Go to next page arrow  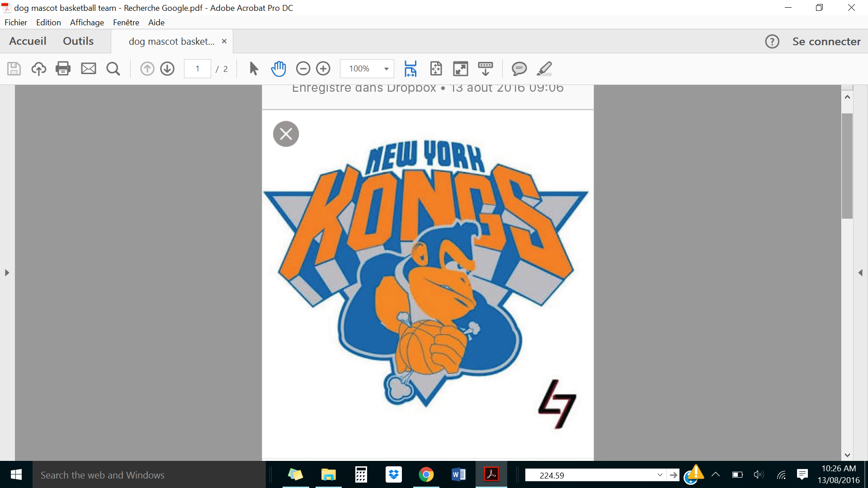tap(167, 69)
